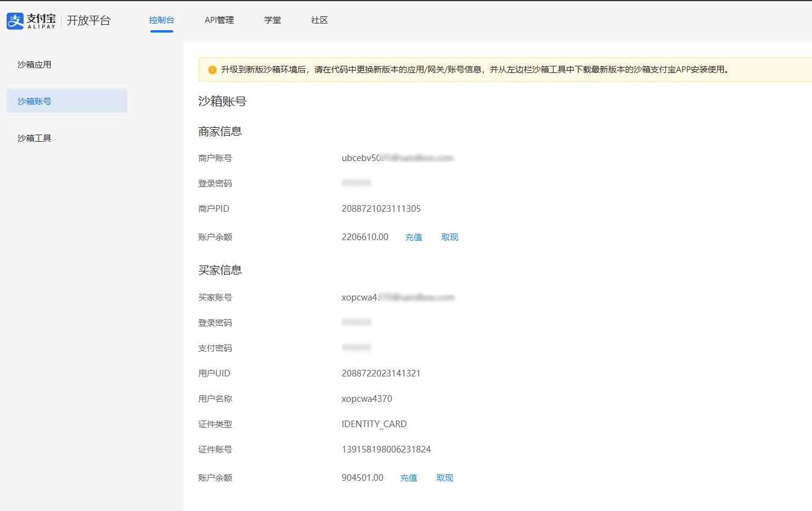
Task: Go to the 学堂 tab
Action: point(272,20)
